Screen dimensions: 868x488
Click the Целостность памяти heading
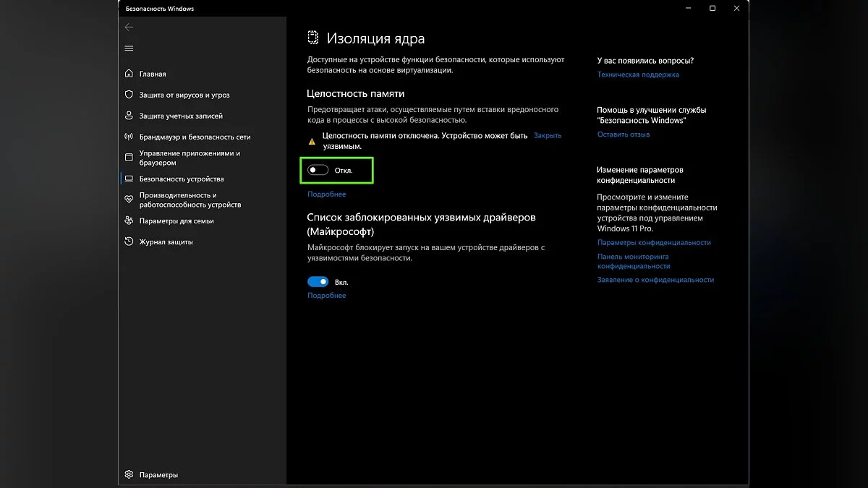pyautogui.click(x=356, y=93)
